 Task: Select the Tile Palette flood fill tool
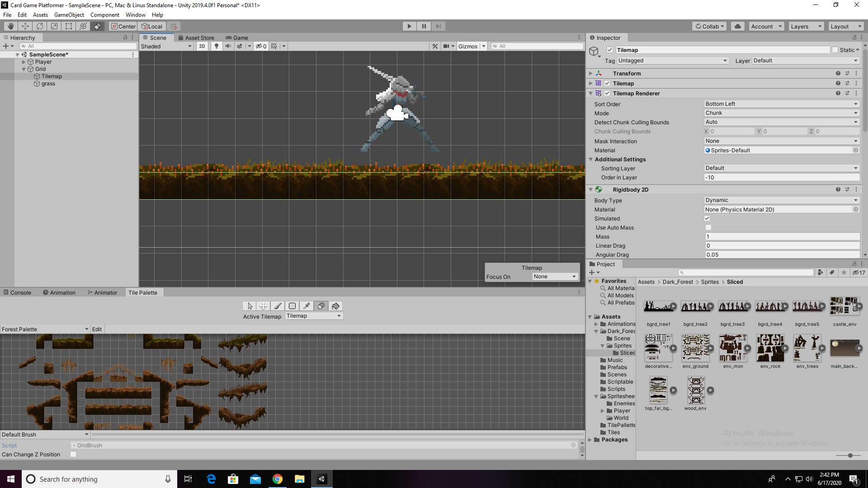pos(335,306)
